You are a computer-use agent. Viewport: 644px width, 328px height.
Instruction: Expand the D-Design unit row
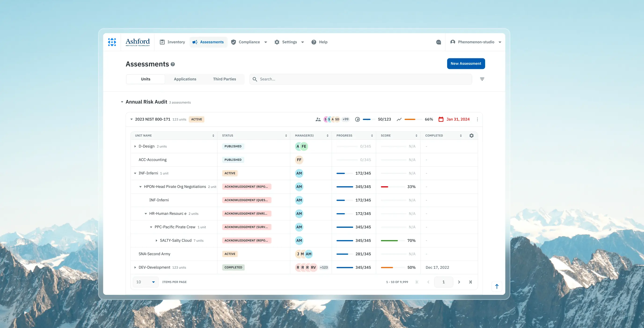point(135,146)
